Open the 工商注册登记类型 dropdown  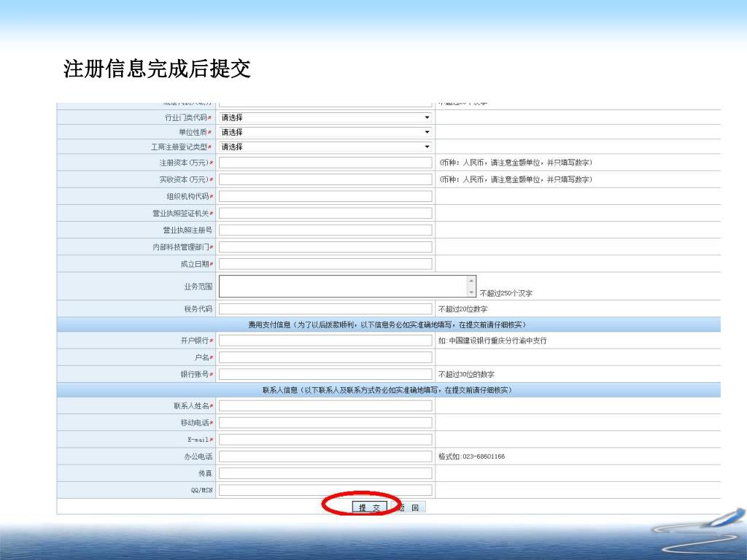pos(325,147)
